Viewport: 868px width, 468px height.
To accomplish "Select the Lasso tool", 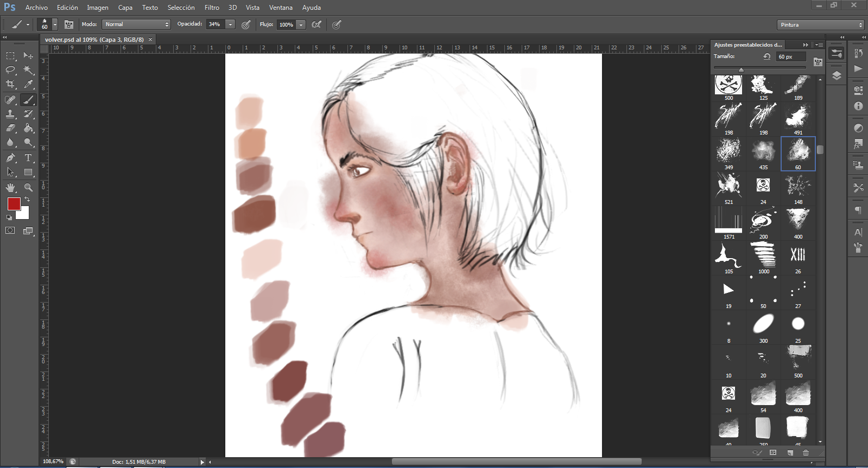I will 10,70.
